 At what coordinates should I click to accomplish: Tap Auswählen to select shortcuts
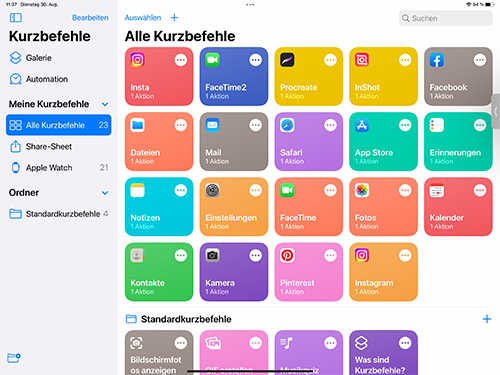tap(143, 18)
